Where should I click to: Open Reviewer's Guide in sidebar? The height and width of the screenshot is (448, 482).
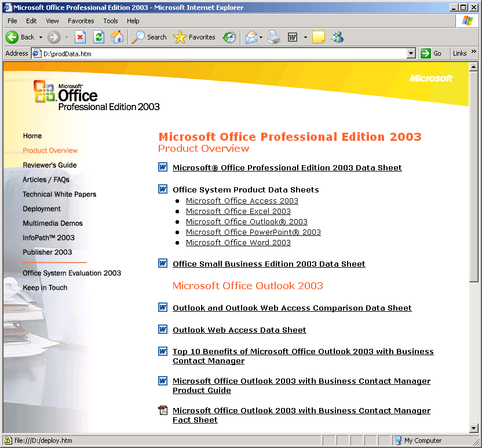(50, 165)
